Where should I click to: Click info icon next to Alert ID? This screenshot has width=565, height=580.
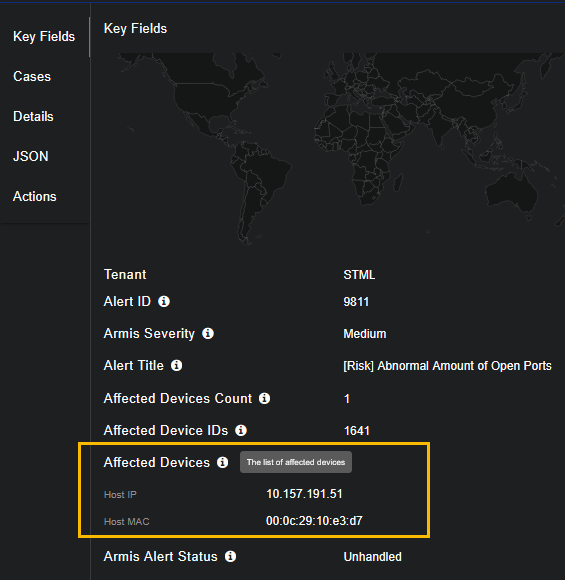pyautogui.click(x=164, y=301)
